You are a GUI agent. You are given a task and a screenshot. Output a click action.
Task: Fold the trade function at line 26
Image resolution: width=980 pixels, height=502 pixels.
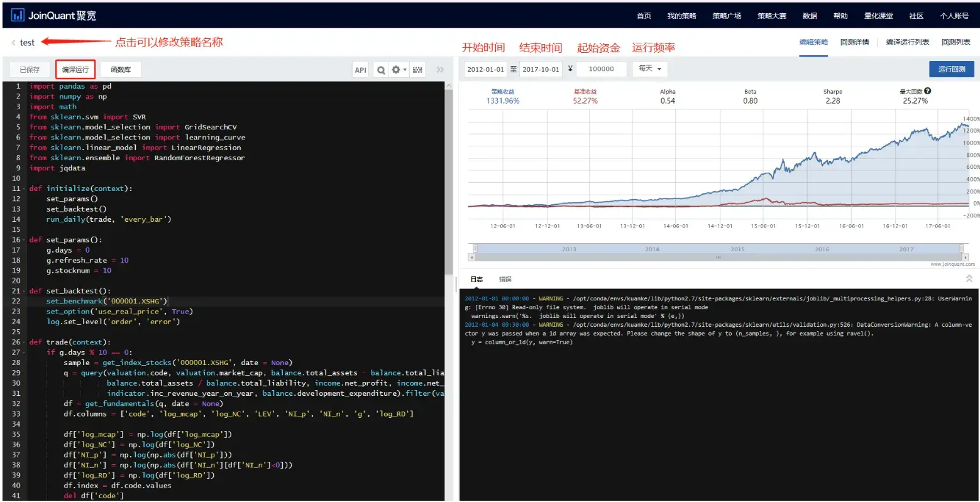pyautogui.click(x=24, y=342)
